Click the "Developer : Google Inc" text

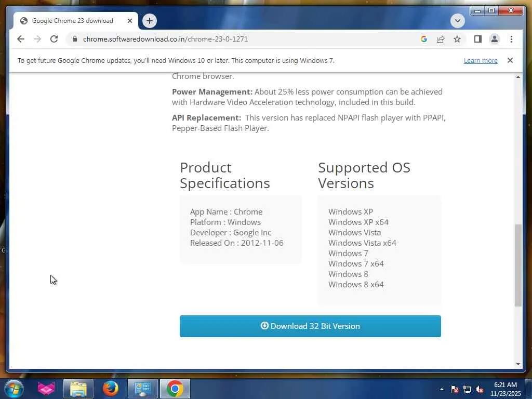coord(230,233)
